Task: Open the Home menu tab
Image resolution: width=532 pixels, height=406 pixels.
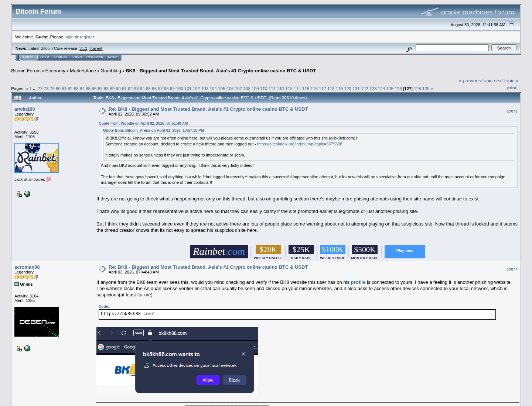Action: [x=28, y=57]
